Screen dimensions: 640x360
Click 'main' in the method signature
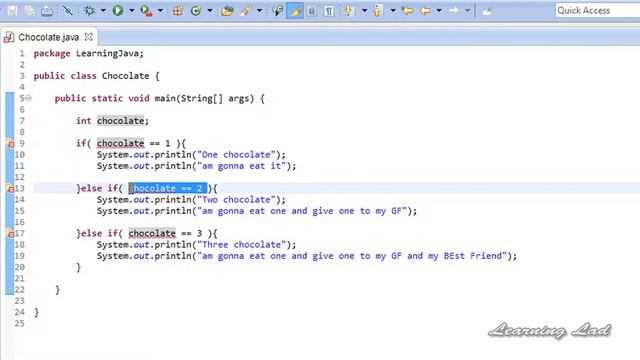pyautogui.click(x=165, y=98)
